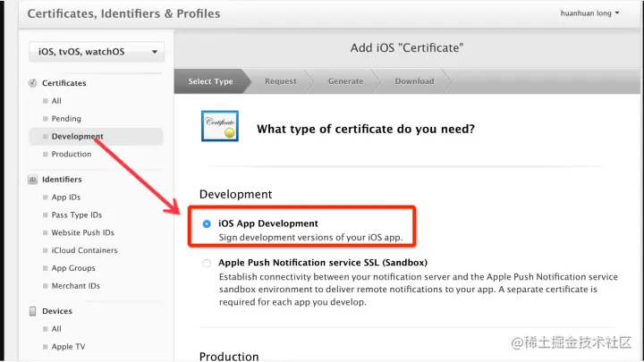Go to the Download step
Viewport: 644px width, 362px height.
(x=414, y=81)
